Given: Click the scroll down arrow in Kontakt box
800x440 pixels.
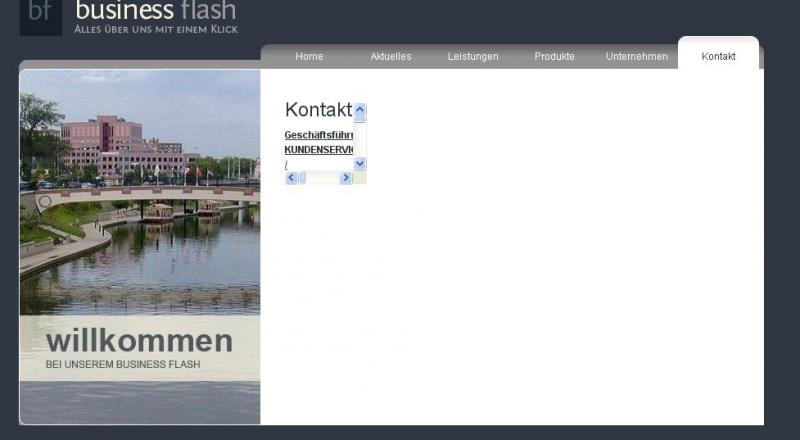Looking at the screenshot, I should click(360, 163).
